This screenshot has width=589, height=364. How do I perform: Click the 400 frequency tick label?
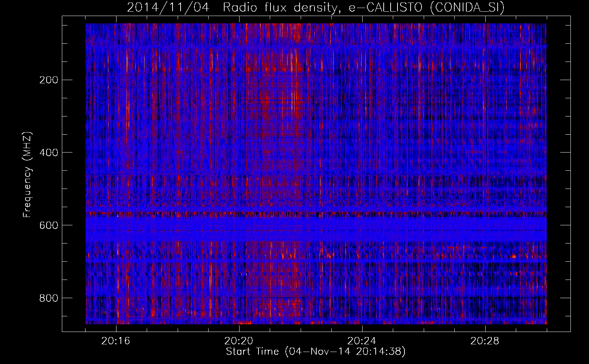pos(48,153)
